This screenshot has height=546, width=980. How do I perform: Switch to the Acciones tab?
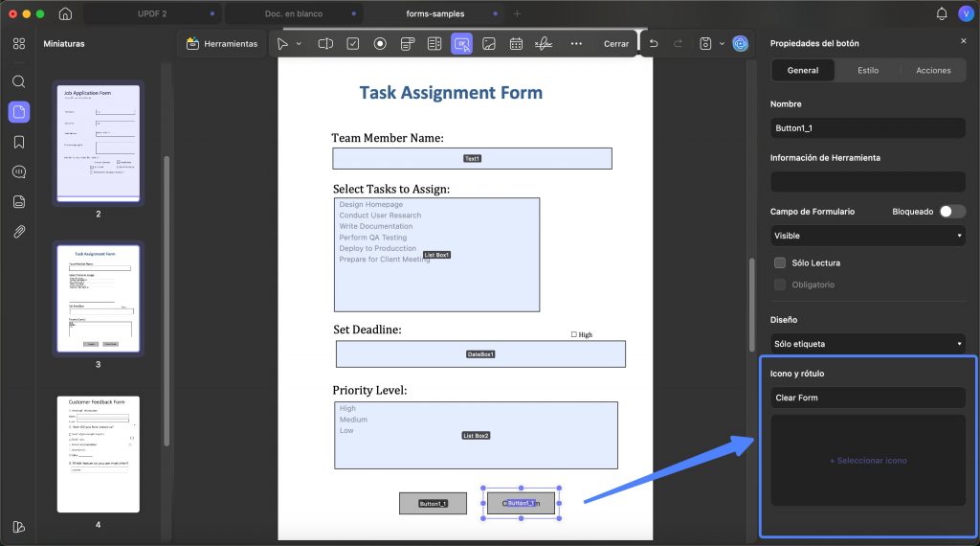pos(933,71)
